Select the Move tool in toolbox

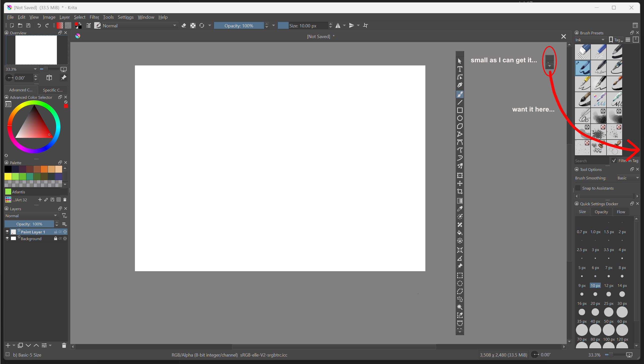[459, 184]
